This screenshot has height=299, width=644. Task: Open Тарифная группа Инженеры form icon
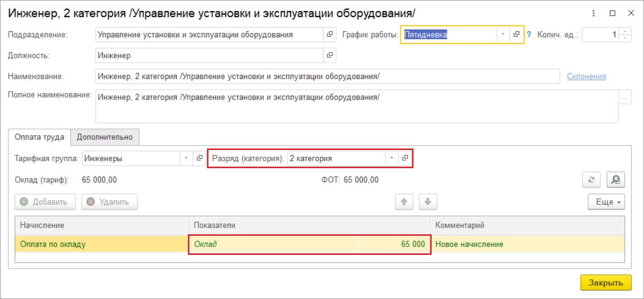tap(199, 158)
